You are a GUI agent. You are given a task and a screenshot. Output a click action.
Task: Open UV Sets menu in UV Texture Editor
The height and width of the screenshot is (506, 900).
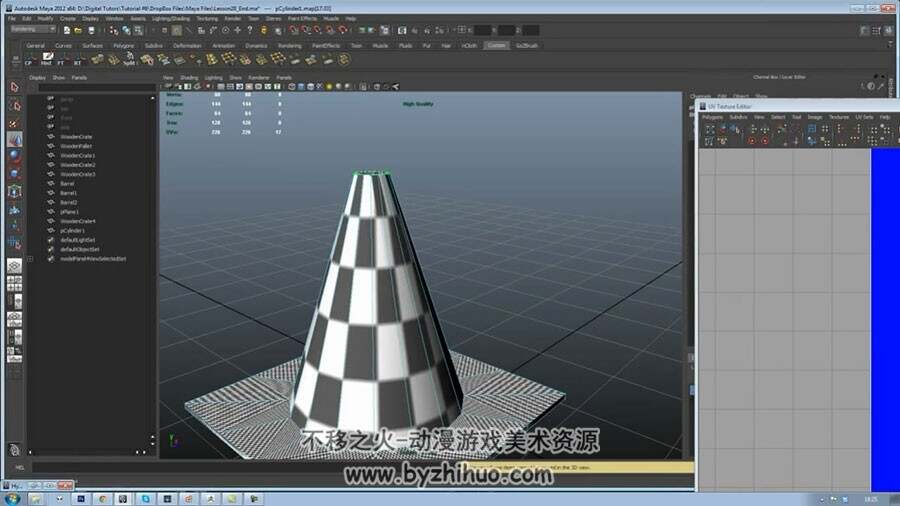(864, 117)
